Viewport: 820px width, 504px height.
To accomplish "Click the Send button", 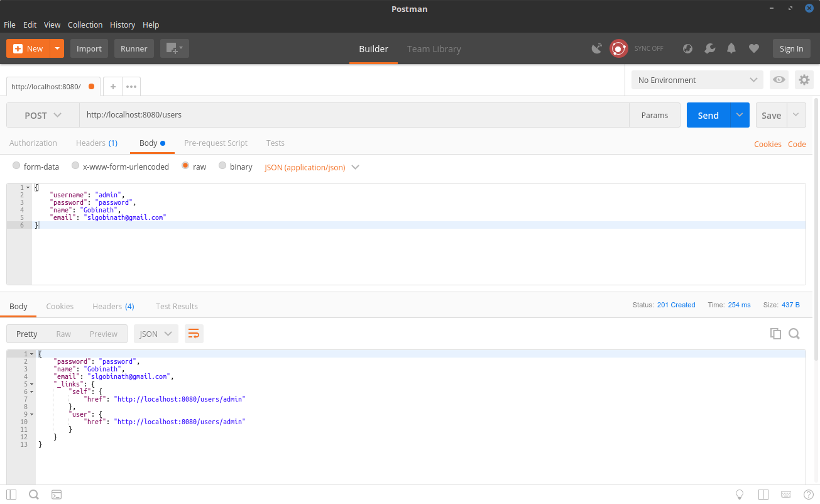I will coord(708,115).
